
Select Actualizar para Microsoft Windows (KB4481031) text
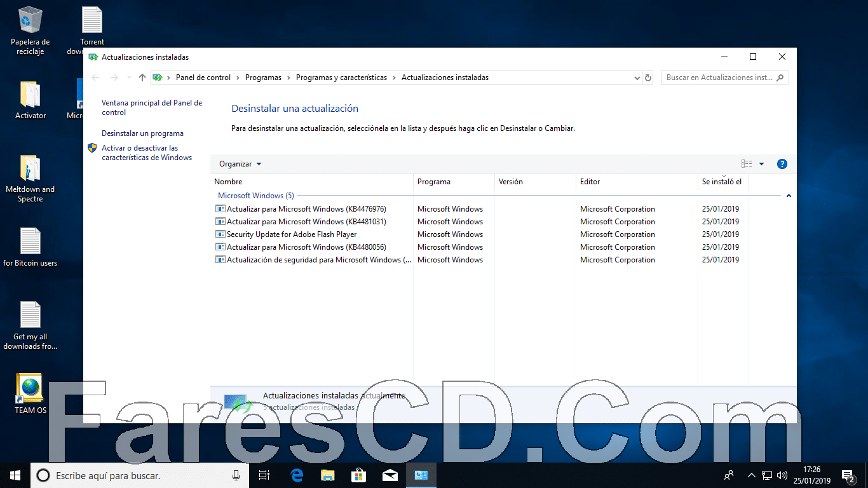pyautogui.click(x=306, y=222)
